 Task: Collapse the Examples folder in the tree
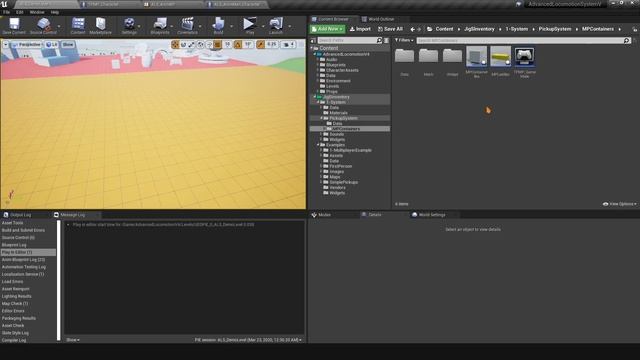coord(318,145)
